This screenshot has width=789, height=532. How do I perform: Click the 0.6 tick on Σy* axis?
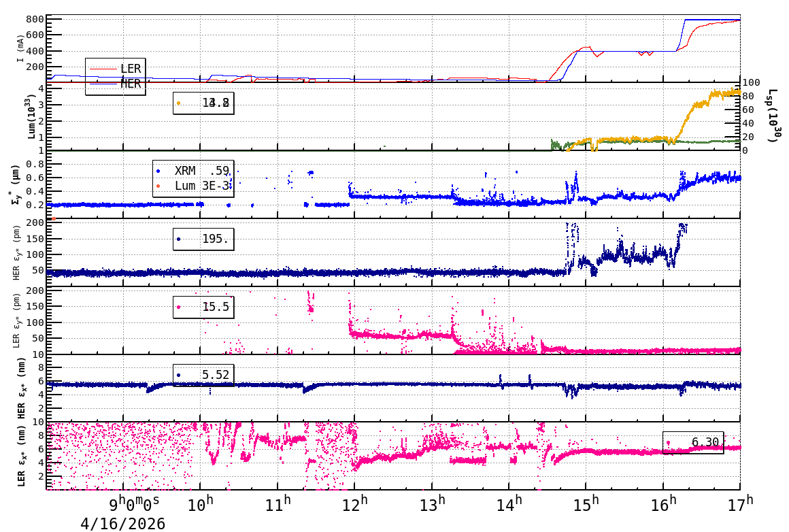(35, 178)
